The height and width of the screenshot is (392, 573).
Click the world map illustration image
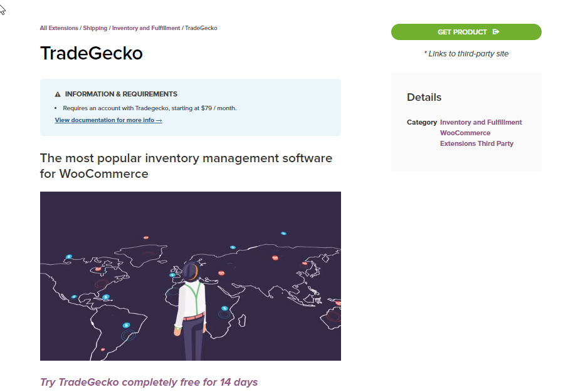pyautogui.click(x=191, y=276)
